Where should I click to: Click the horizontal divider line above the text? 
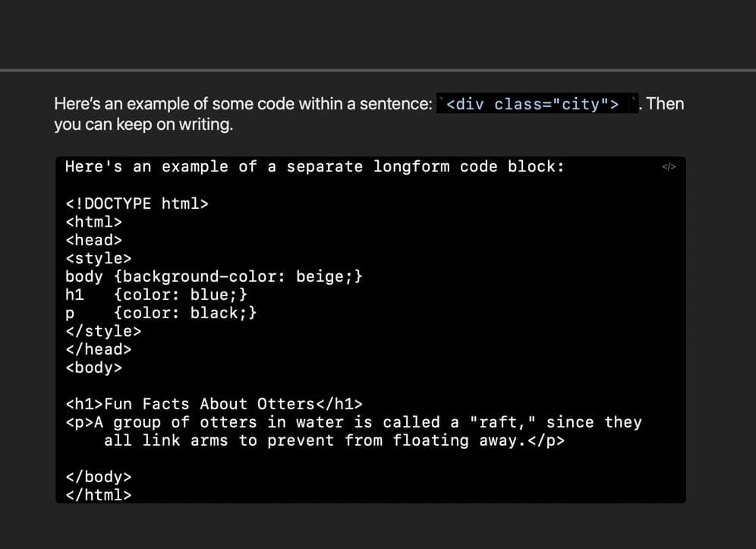point(378,71)
